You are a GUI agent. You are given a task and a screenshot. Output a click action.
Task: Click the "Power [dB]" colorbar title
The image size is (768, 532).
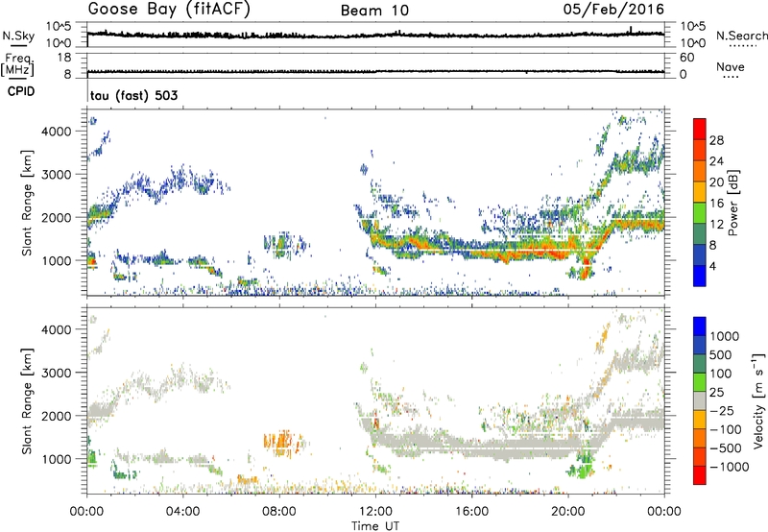pyautogui.click(x=732, y=203)
